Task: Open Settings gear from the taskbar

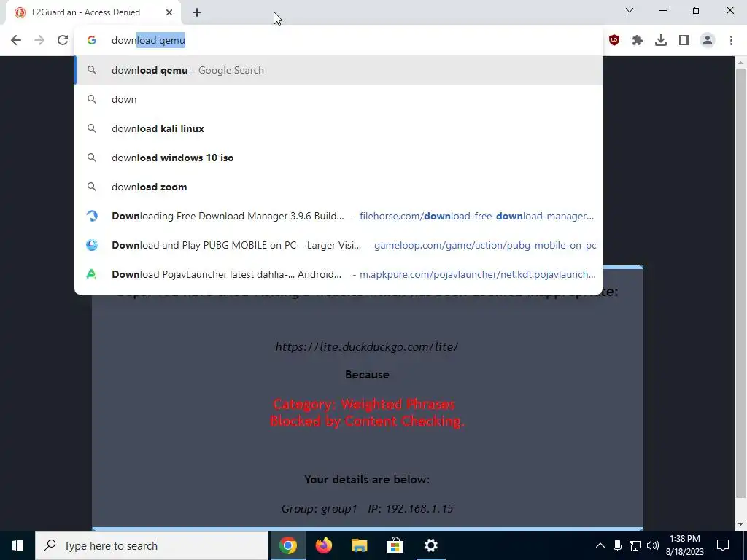Action: (430, 545)
